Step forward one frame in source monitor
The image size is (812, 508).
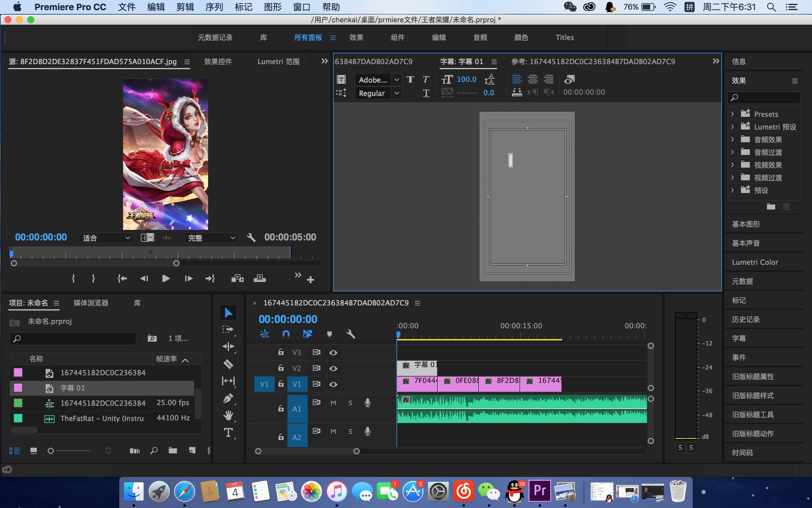(189, 278)
